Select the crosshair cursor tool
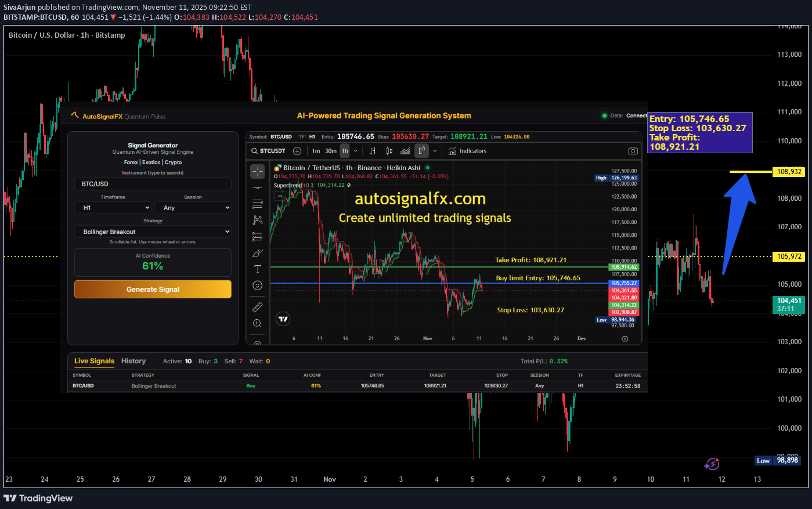This screenshot has width=812, height=509. point(258,171)
